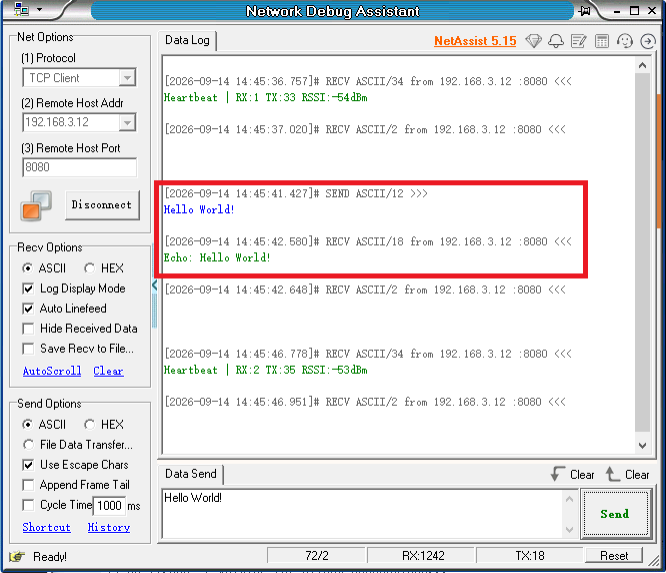Click the data log scrollbar up arrow
Screen dimensions: 666x573
(x=642, y=65)
